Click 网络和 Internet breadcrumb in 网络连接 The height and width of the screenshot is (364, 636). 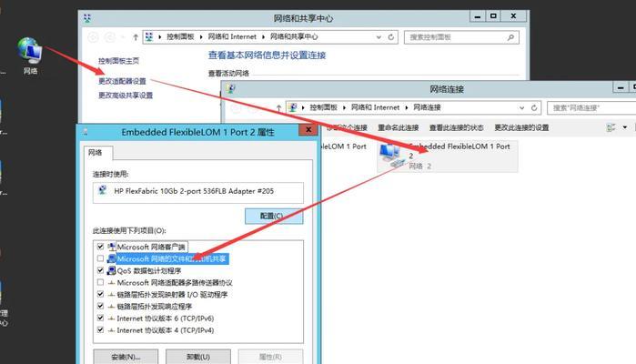(x=375, y=107)
